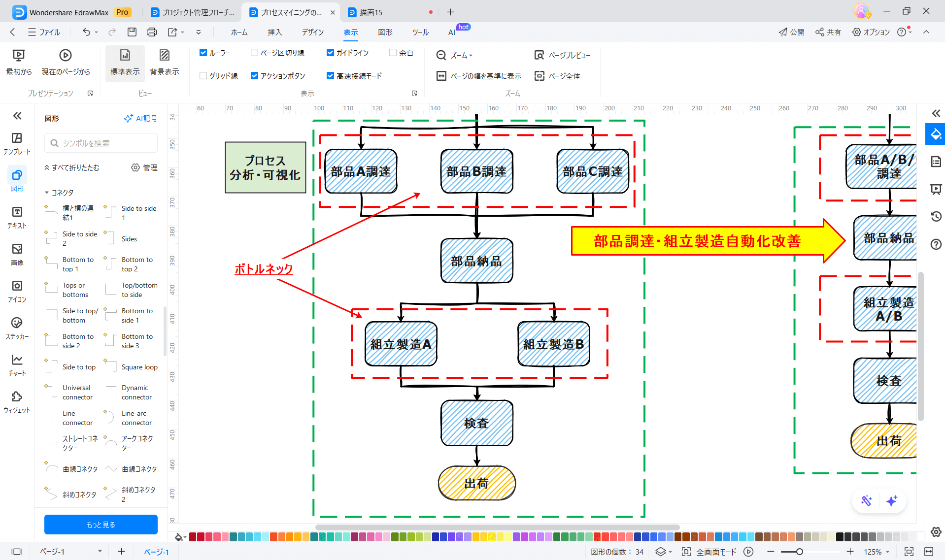Image resolution: width=945 pixels, height=560 pixels.
Task: Click the シンボルを検索 search field
Action: 101,143
